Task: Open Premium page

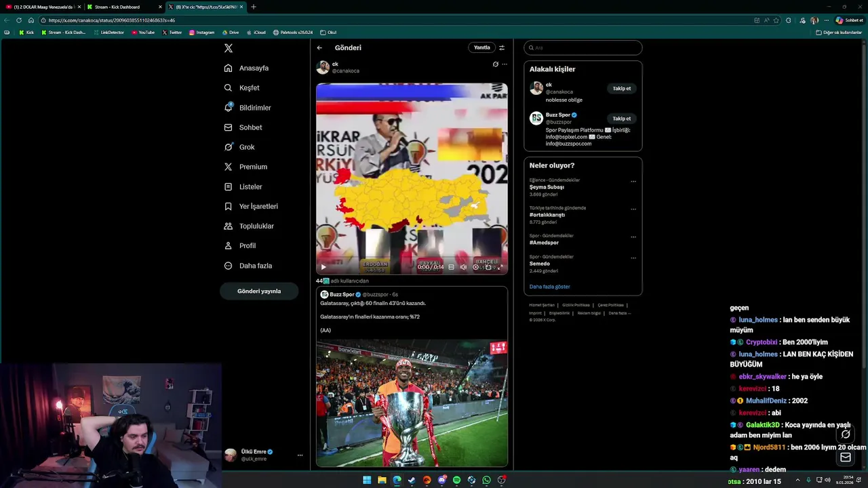Action: tap(245, 167)
